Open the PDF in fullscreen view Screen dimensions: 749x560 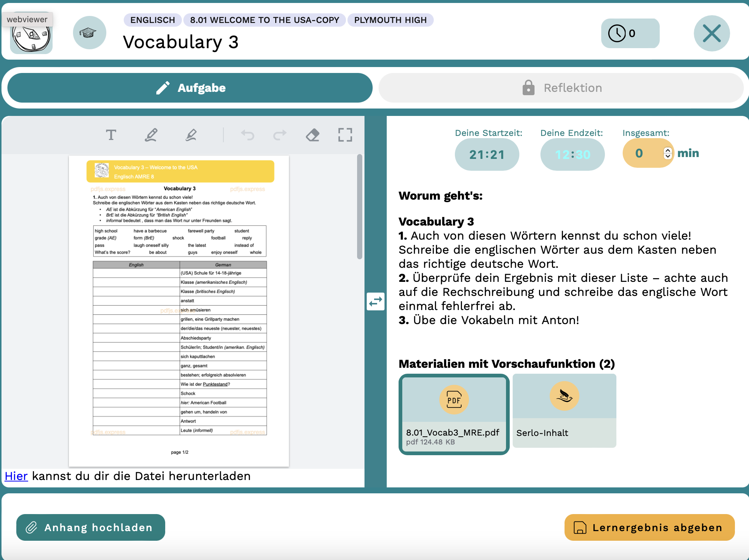pyautogui.click(x=345, y=135)
